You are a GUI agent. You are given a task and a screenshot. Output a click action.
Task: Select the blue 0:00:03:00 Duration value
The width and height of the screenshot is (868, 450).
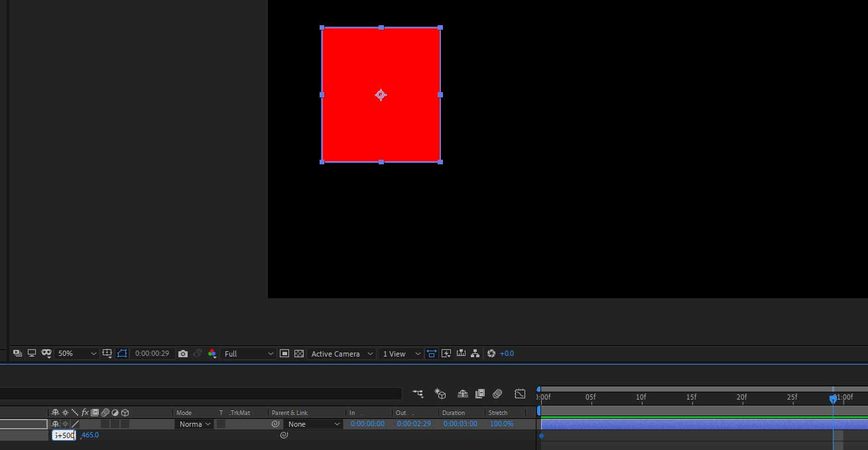pyautogui.click(x=460, y=424)
